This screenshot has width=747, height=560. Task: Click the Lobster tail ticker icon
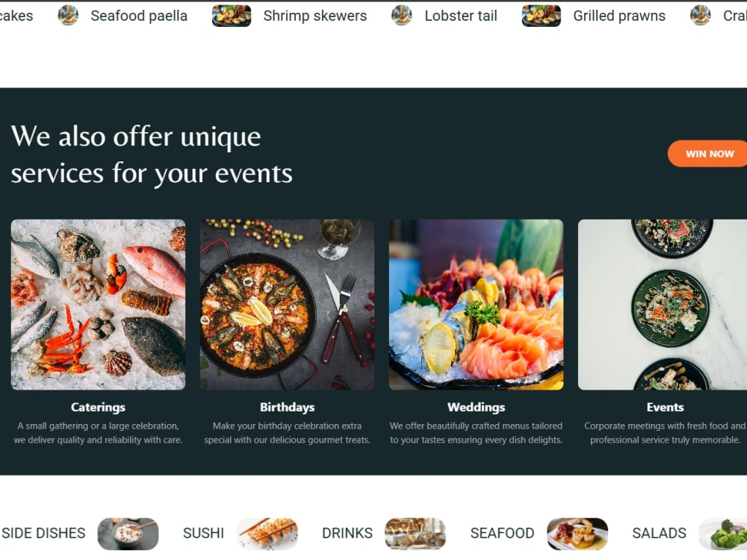(402, 15)
